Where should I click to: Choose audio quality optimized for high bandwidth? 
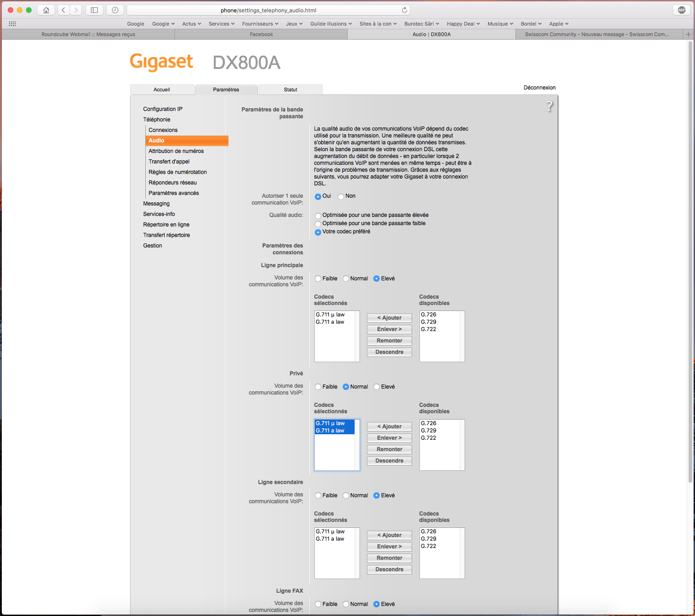tap(318, 216)
